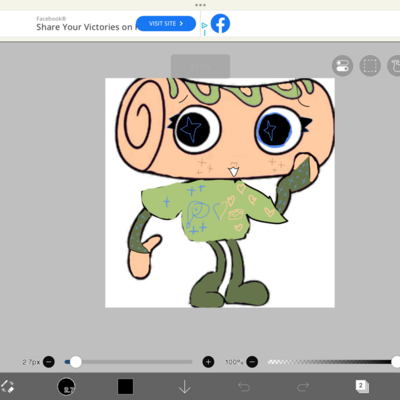Click the AdChoices triangle icon
This screenshot has height=400, width=400.
[x=204, y=26]
